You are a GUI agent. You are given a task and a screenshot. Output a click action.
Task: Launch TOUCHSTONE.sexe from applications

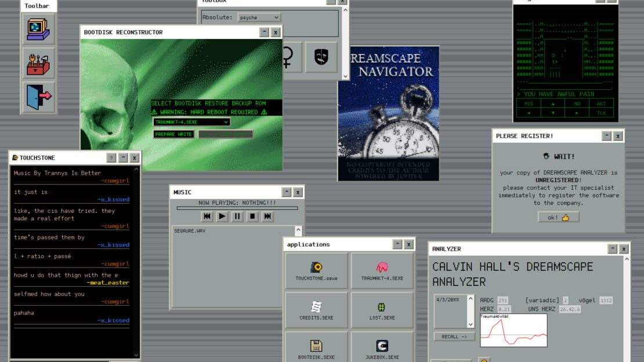316,270
